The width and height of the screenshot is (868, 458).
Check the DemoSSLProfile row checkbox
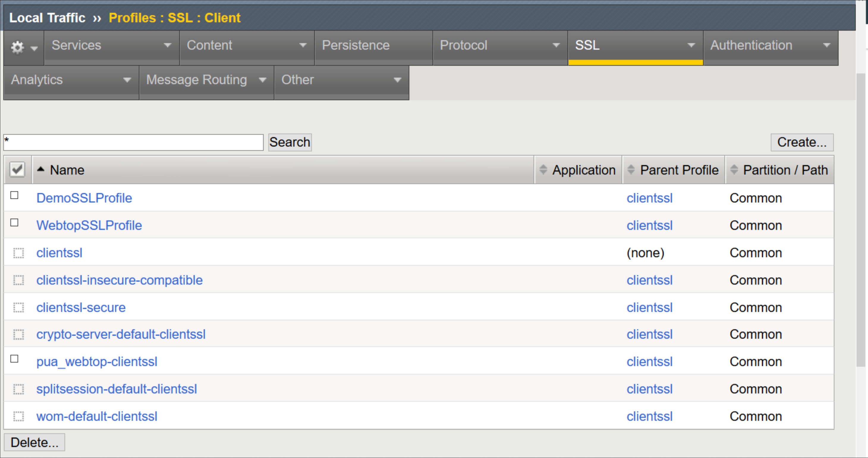(14, 195)
